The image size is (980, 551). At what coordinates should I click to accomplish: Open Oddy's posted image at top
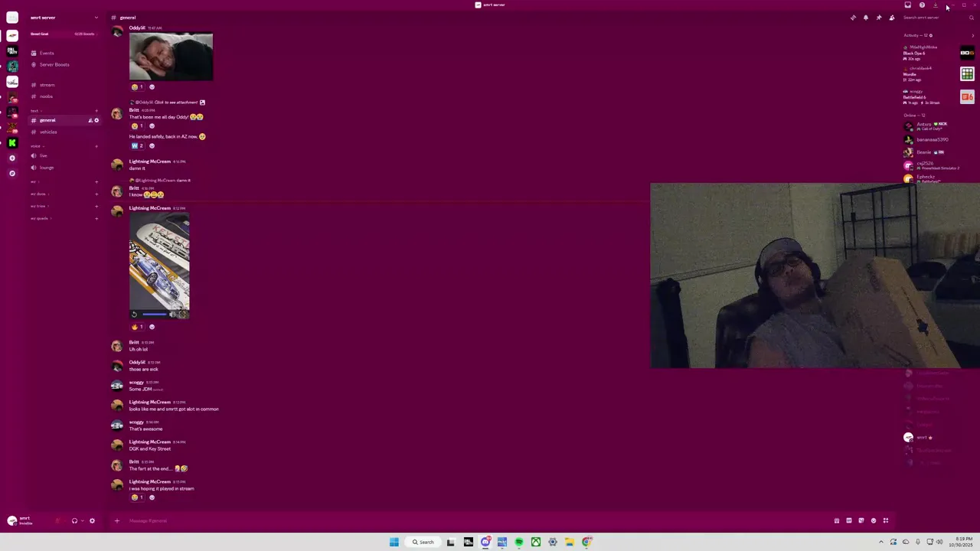171,57
